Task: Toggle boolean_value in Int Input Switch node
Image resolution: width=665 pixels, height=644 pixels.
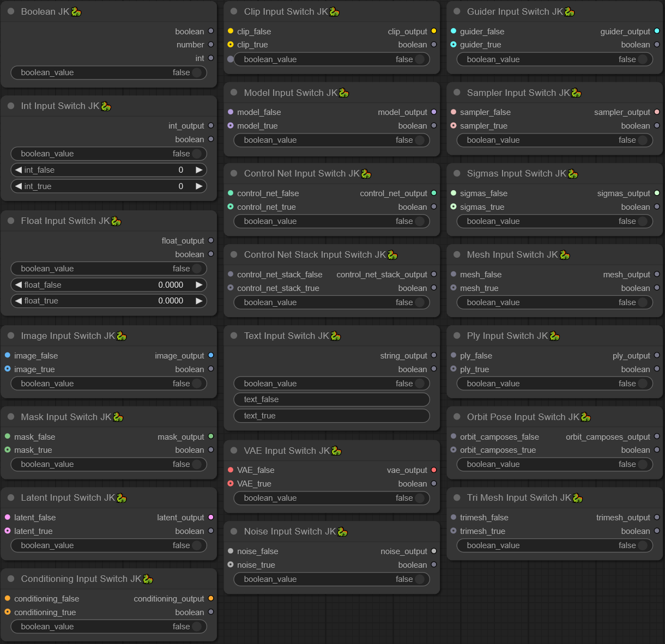Action: (x=109, y=154)
